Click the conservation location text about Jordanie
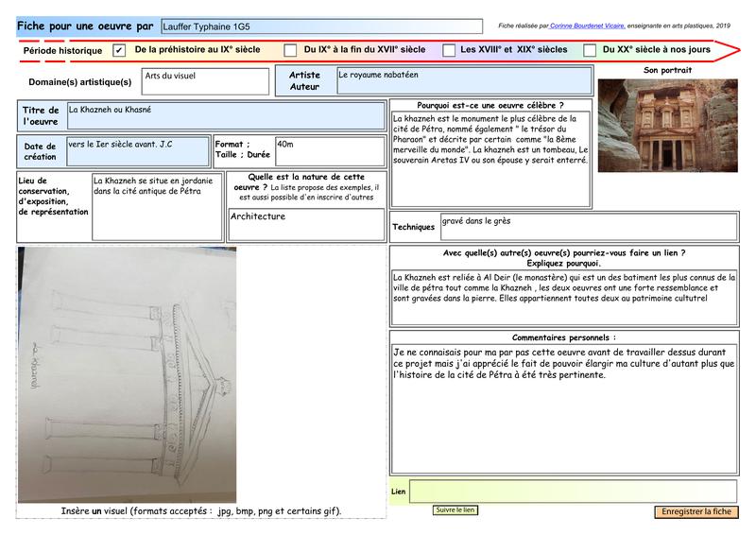756x535 pixels. (157, 205)
